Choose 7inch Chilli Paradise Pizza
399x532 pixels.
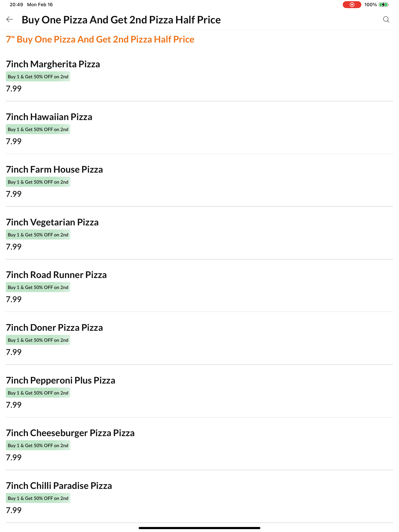(199, 497)
